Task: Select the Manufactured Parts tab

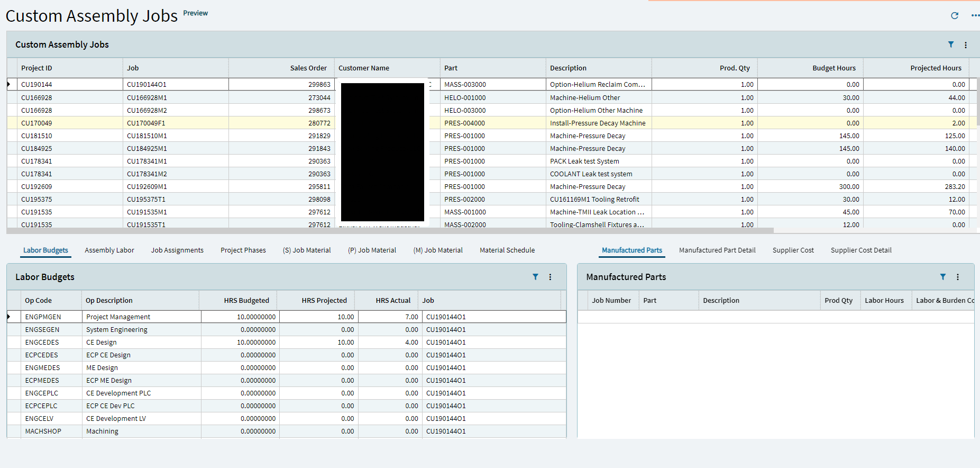Action: [x=632, y=250]
